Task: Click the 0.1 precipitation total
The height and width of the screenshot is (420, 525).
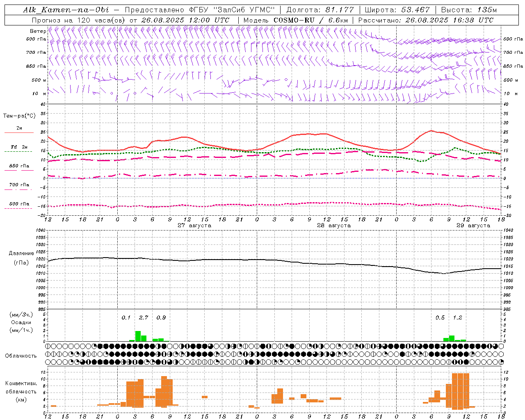Action: tap(126, 318)
